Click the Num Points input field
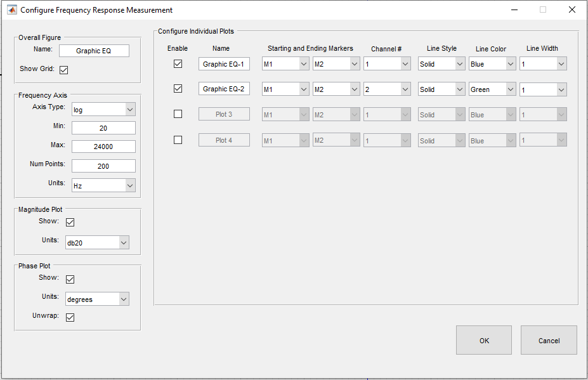 pyautogui.click(x=103, y=166)
